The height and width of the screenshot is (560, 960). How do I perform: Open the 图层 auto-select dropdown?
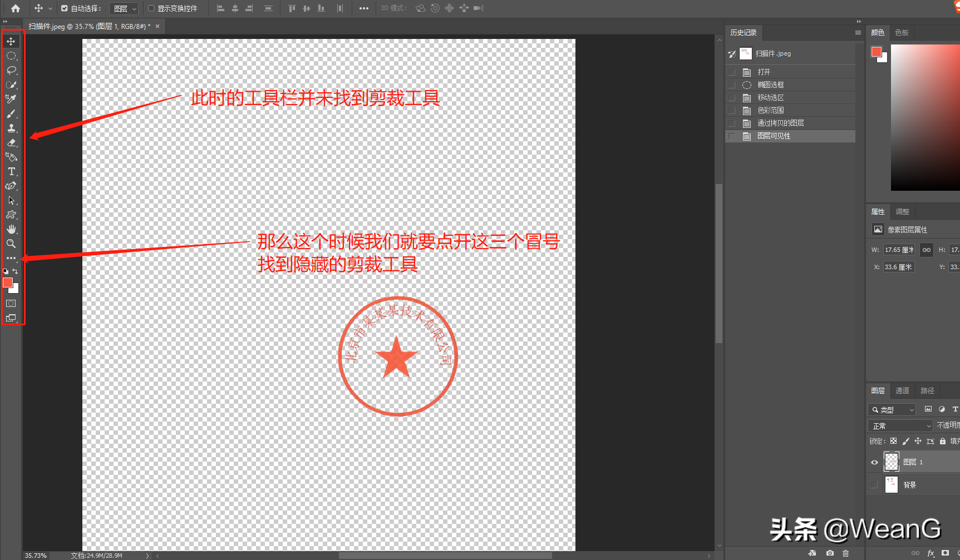124,8
